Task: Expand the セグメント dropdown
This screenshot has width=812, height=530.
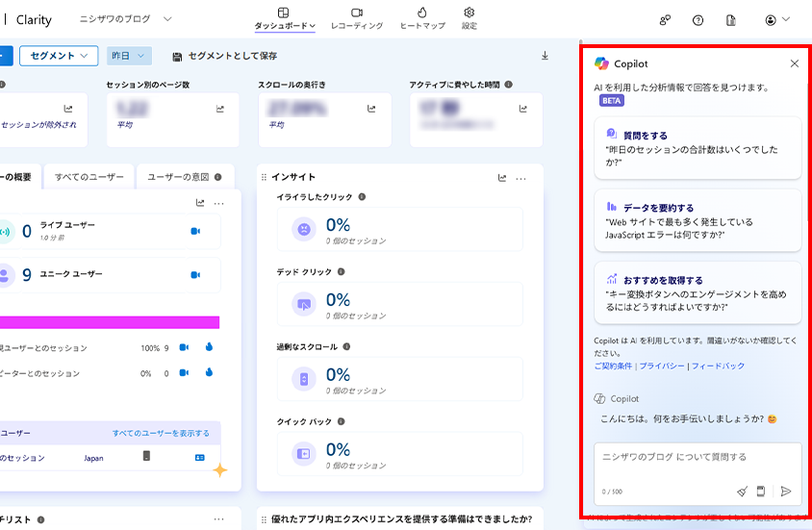Action: click(59, 56)
